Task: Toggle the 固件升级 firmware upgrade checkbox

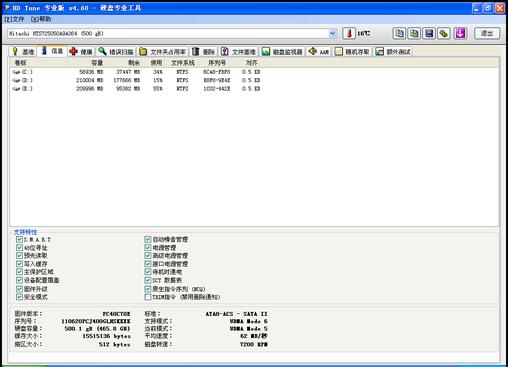Action: (x=19, y=289)
